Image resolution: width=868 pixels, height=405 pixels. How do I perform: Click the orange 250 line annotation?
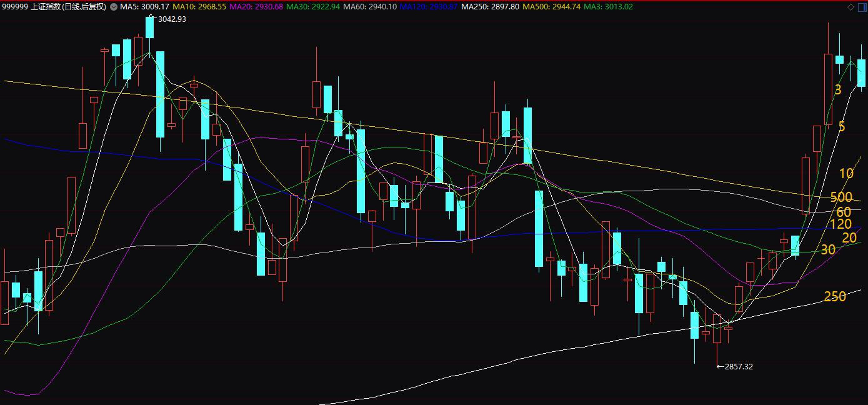(835, 297)
